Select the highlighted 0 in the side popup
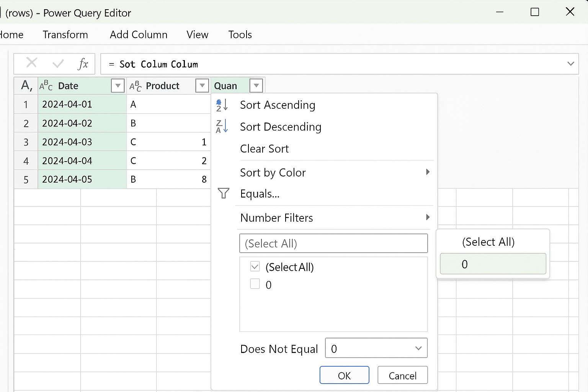Screen dimensions: 588x392 [493, 264]
